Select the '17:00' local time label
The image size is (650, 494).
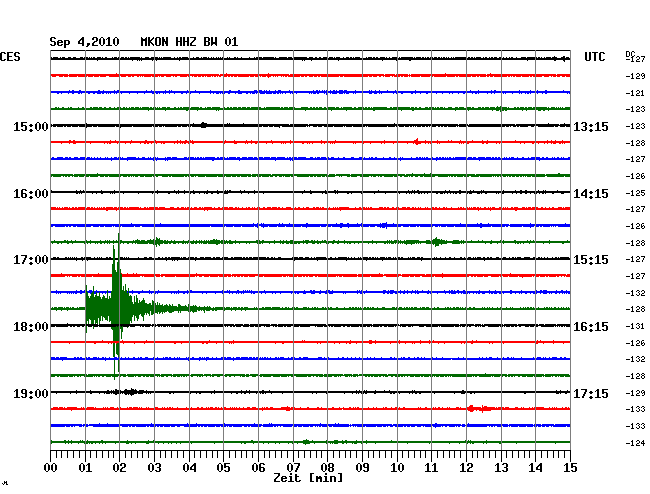point(31,260)
